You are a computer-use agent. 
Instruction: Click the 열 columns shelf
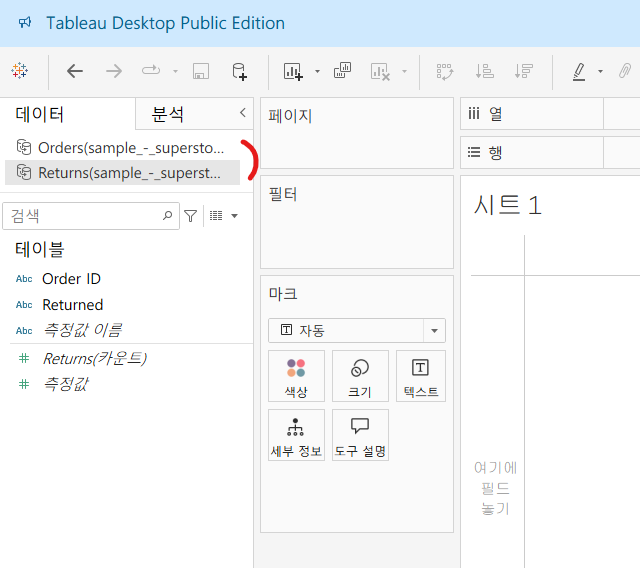coord(550,113)
